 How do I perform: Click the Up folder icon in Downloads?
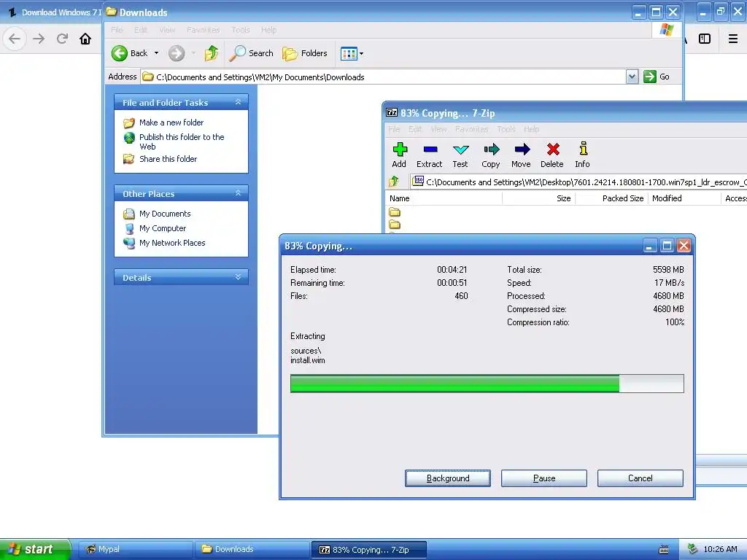[x=212, y=53]
